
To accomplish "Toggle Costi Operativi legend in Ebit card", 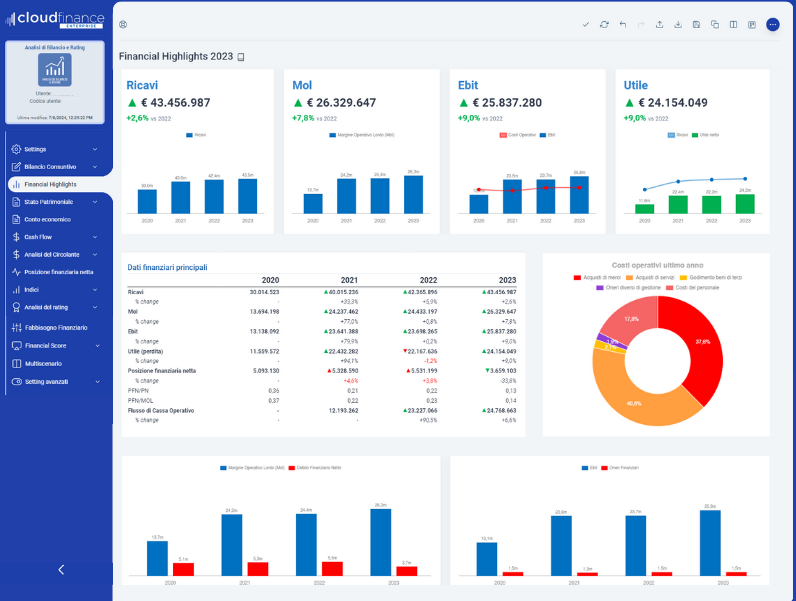I will [x=517, y=135].
